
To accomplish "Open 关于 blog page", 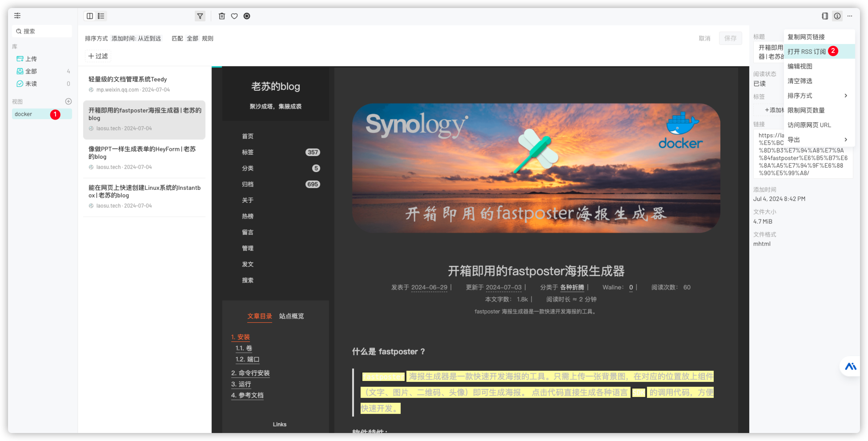I will pyautogui.click(x=248, y=200).
